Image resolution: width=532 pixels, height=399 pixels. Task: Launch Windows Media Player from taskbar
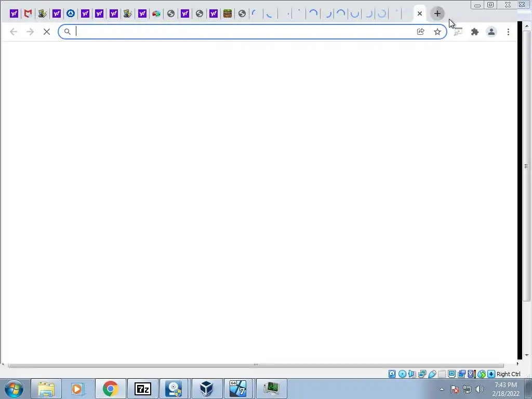point(77,389)
